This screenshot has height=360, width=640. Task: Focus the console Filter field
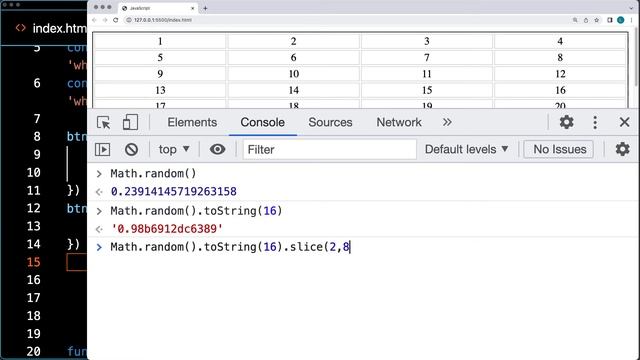point(330,149)
